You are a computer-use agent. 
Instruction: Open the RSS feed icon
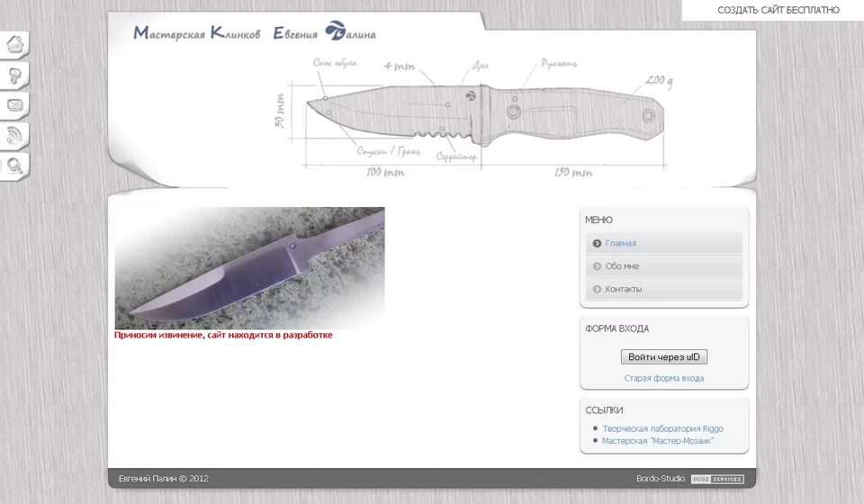15,136
